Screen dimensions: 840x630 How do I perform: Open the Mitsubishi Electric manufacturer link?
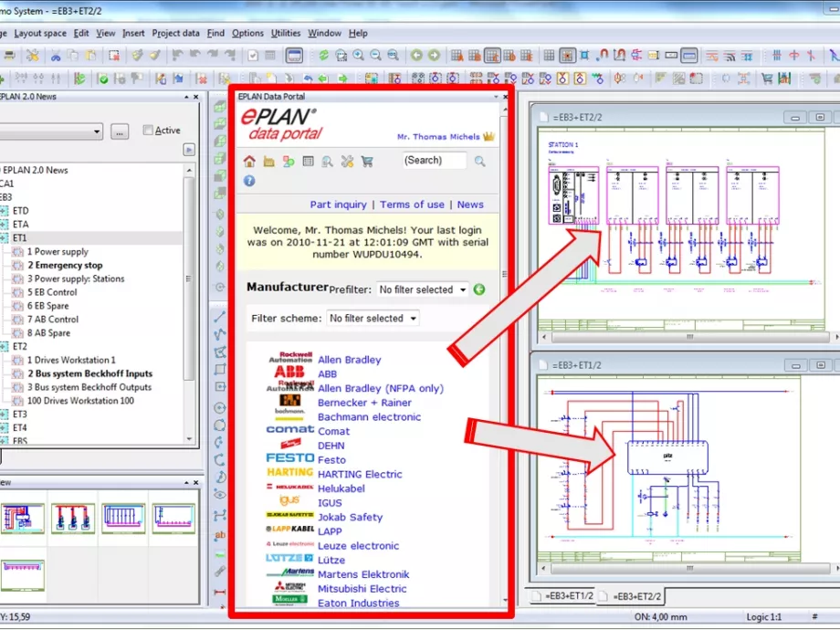click(x=362, y=589)
